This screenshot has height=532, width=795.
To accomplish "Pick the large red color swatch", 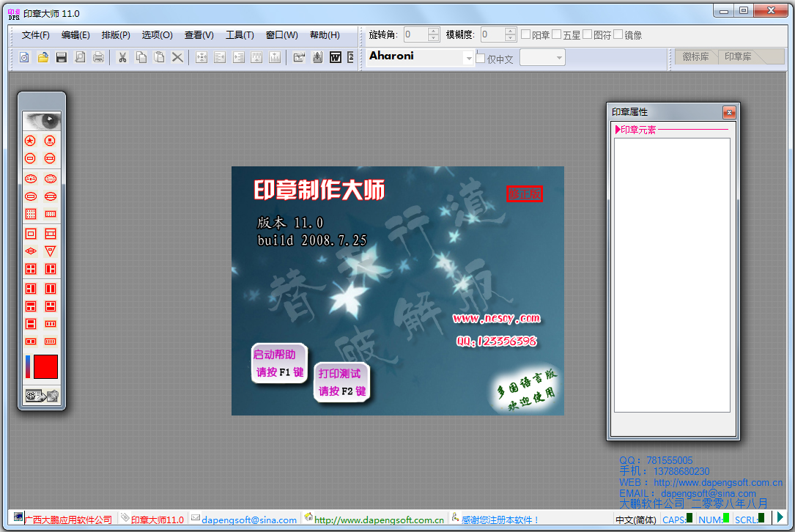I will [x=45, y=366].
